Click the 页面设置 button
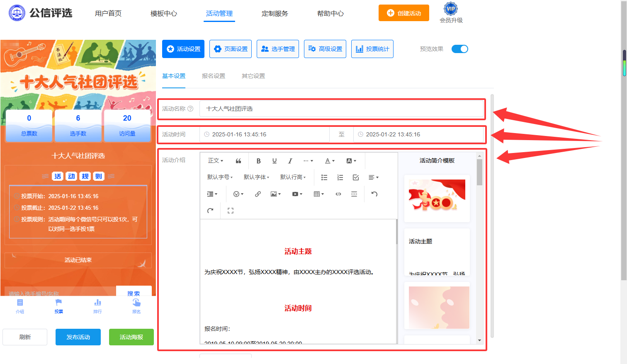 [x=231, y=49]
